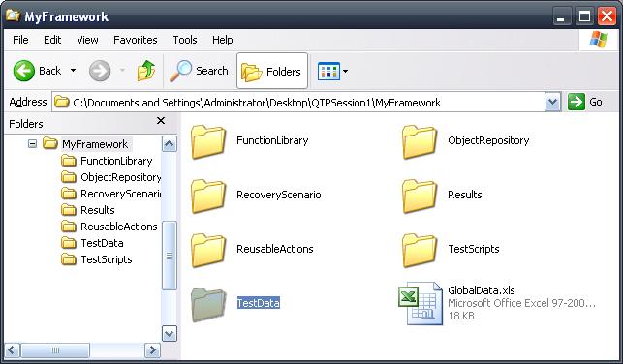Click the horizontal scrollbar thumb in Folders pane
Viewport: 623px width, 364px height.
[55, 350]
